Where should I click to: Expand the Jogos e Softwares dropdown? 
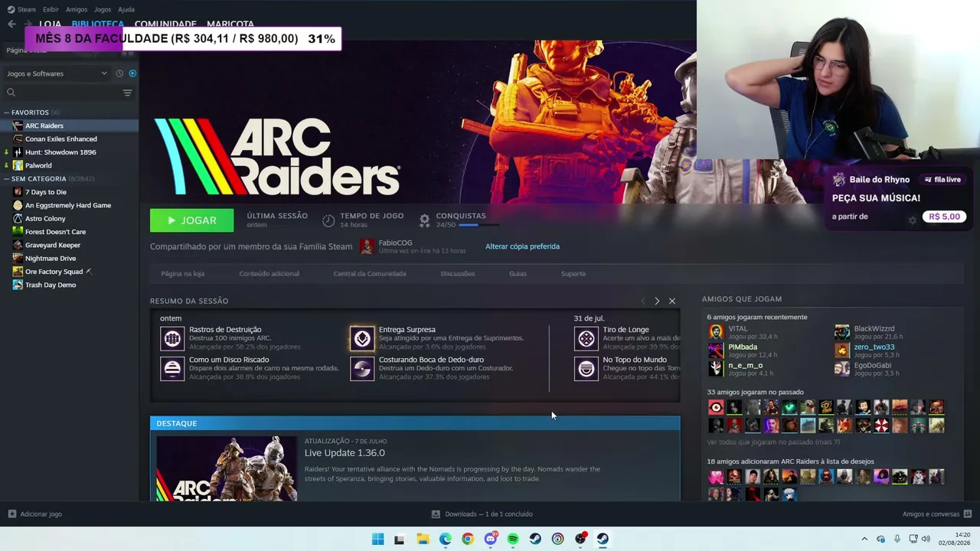tap(57, 73)
